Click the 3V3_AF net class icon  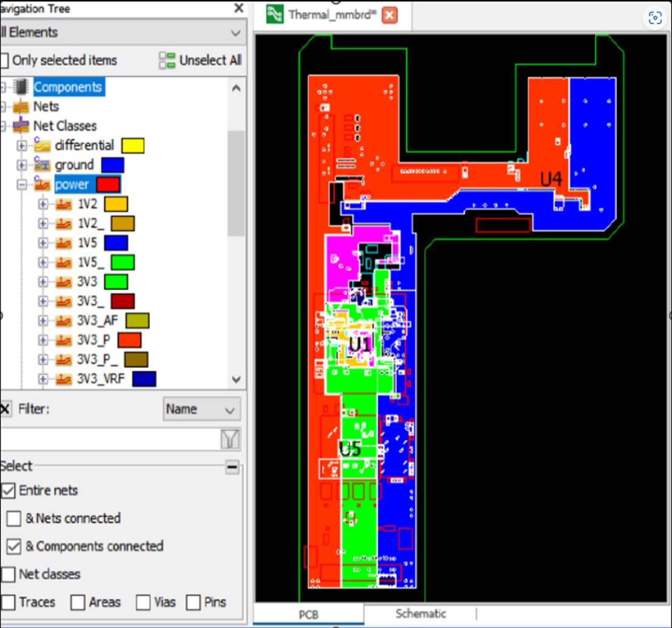[64, 320]
